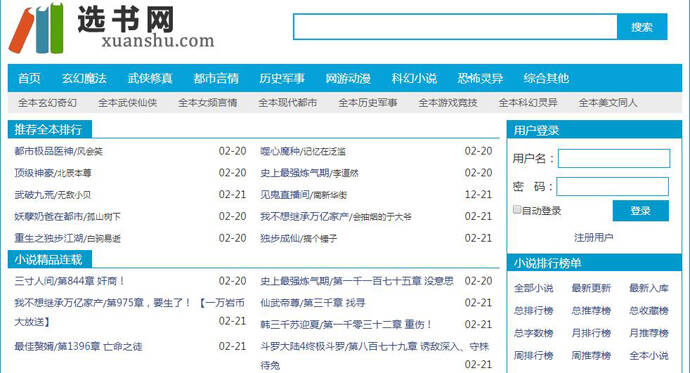This screenshot has width=690, height=373.
Task: Open the 玄幻魔法 category
Action: coord(84,78)
